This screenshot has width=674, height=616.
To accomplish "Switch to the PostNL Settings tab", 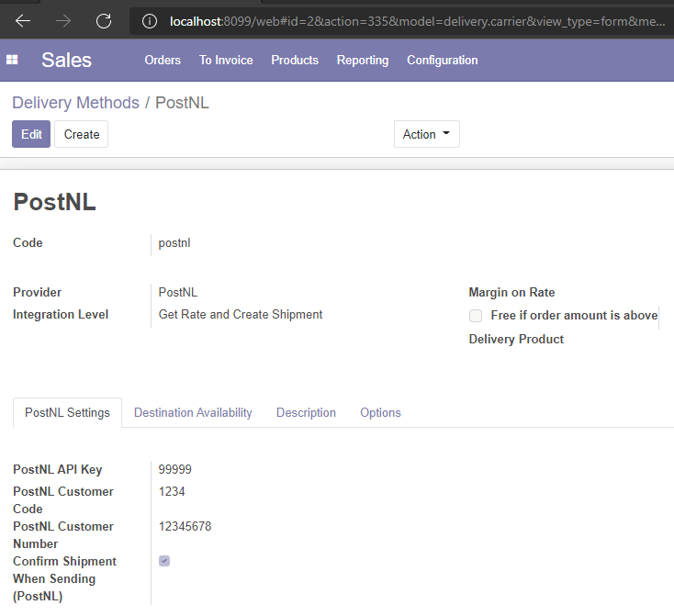I will (67, 413).
